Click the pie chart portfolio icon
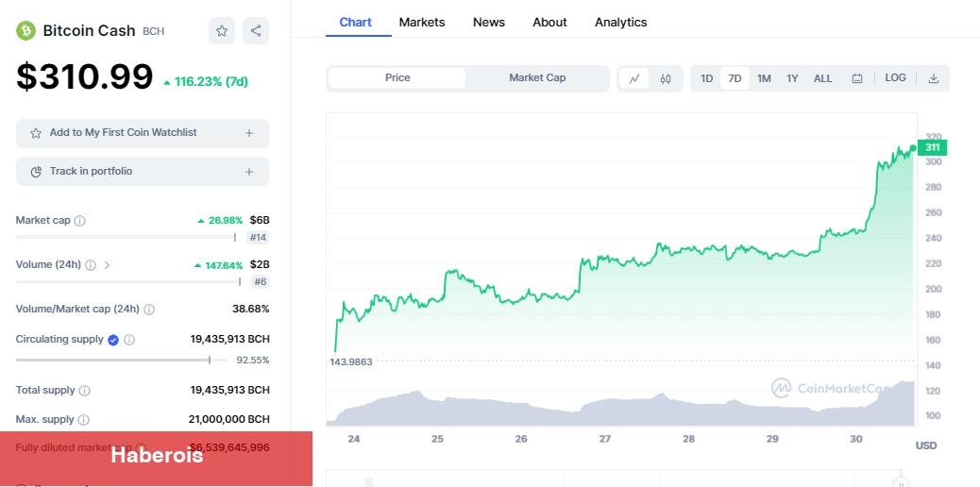The height and width of the screenshot is (487, 980). click(x=36, y=172)
